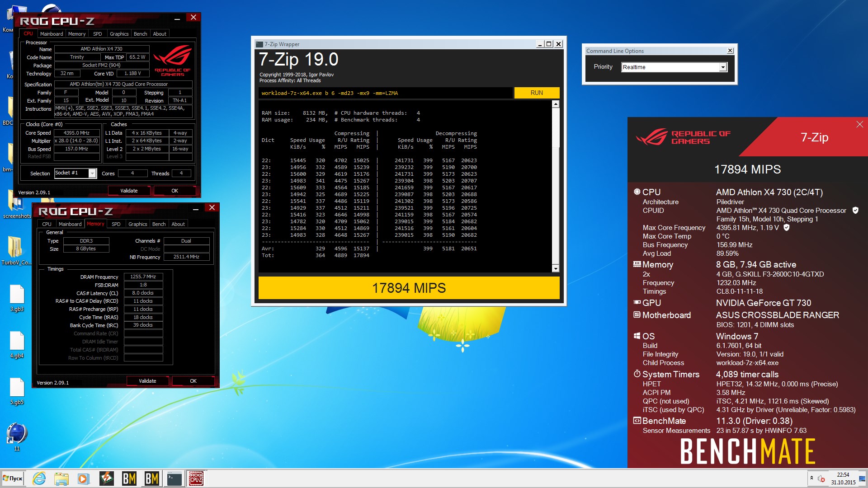Open About tab in top CPU-Z window
Screen dimensions: 868x488
tap(160, 34)
